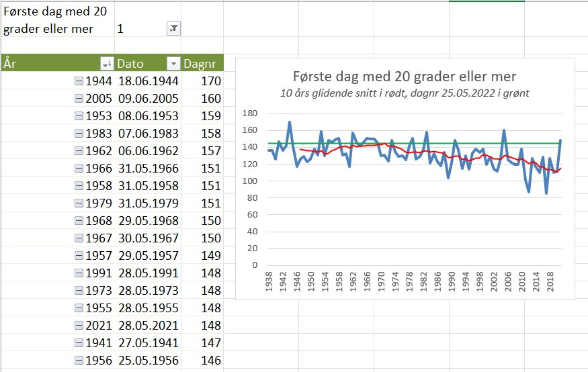Collapse the 2021 row group
This screenshot has width=588, height=372.
79,325
